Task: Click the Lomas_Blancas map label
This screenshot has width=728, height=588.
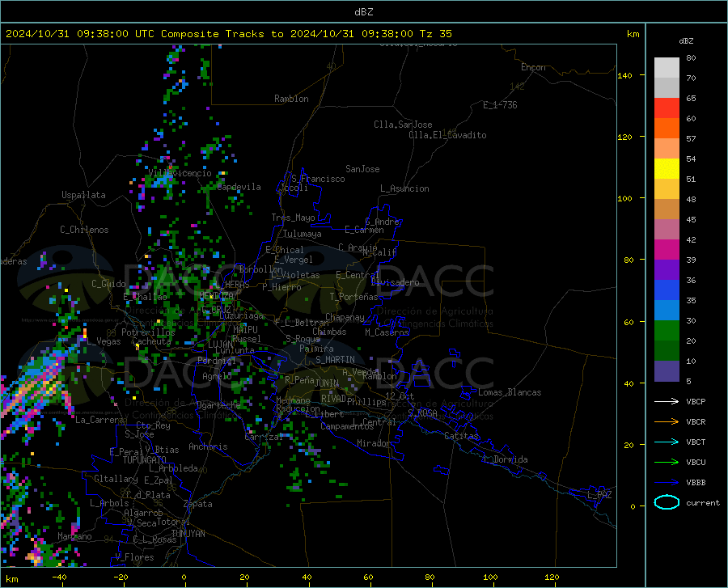Action: coord(510,392)
